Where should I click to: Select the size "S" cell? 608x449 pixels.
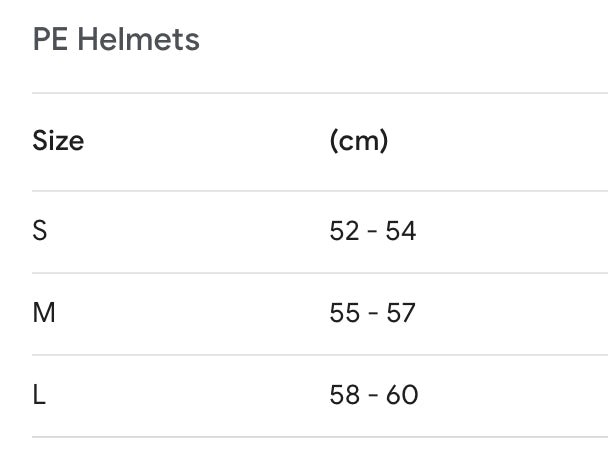point(40,231)
